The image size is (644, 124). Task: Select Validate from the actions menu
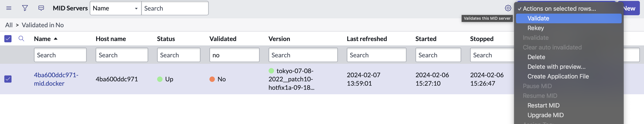point(538,18)
